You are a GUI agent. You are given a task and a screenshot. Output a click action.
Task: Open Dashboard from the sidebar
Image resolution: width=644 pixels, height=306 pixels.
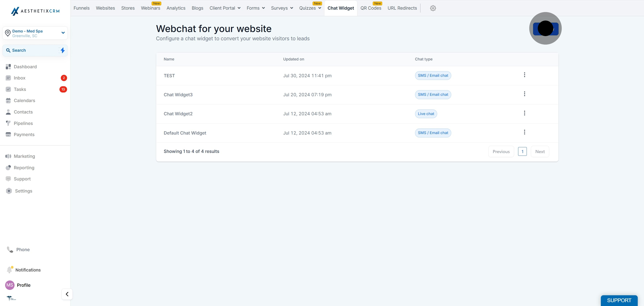[25, 67]
